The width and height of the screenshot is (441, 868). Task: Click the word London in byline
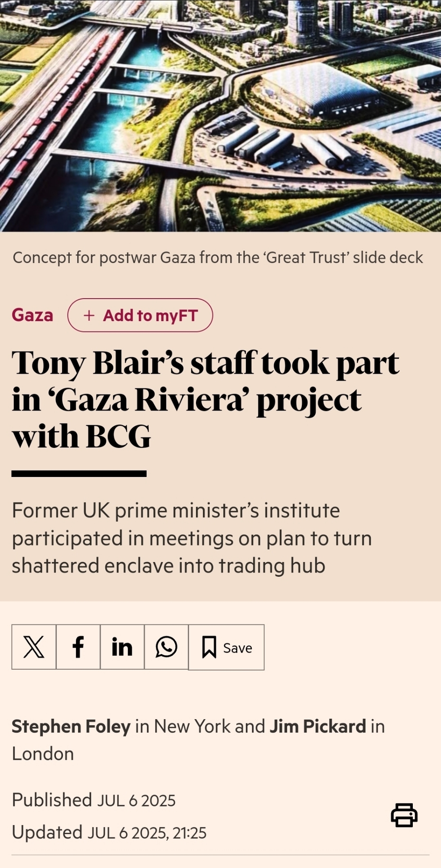pos(43,754)
